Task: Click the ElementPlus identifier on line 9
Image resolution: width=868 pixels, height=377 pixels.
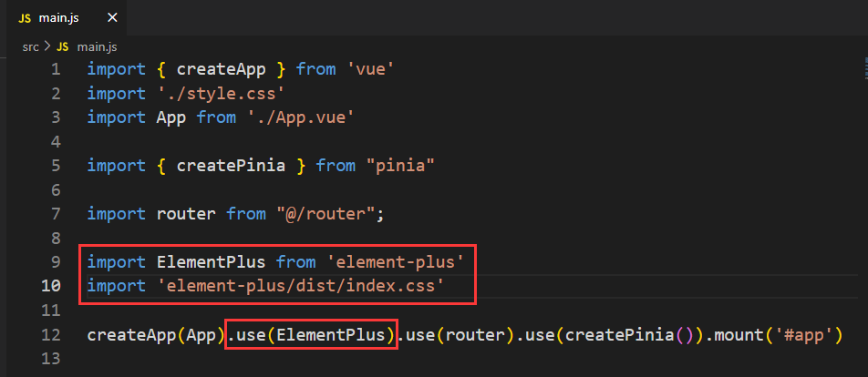Action: pos(211,262)
